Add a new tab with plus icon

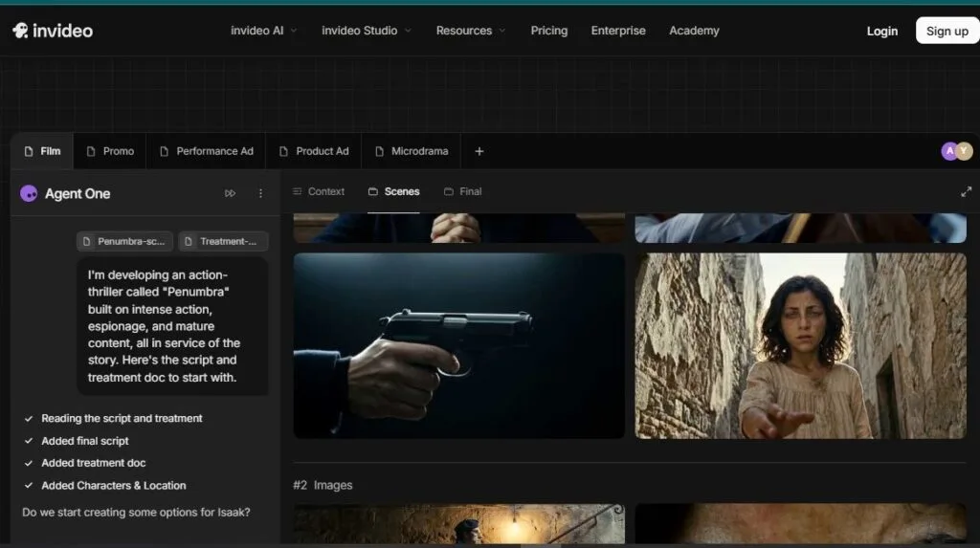pyautogui.click(x=479, y=151)
